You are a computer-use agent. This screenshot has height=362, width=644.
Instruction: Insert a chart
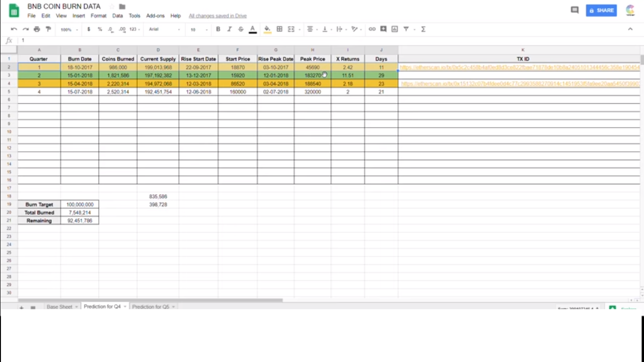coord(395,29)
